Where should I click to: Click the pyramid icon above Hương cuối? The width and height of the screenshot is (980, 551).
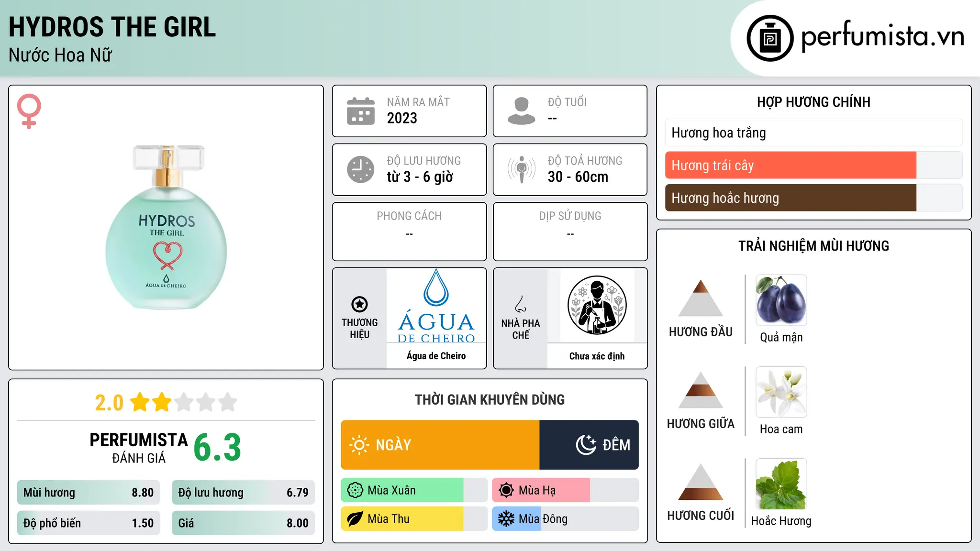tap(701, 482)
